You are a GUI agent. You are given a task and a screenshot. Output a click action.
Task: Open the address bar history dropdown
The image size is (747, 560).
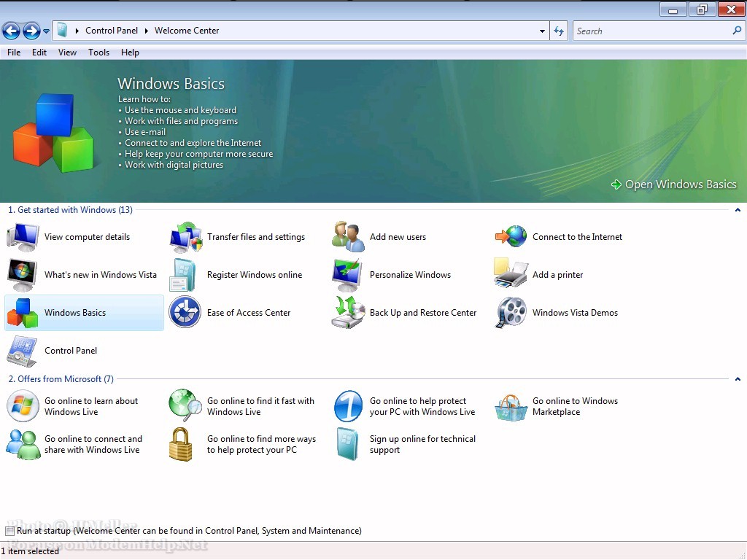pos(542,31)
